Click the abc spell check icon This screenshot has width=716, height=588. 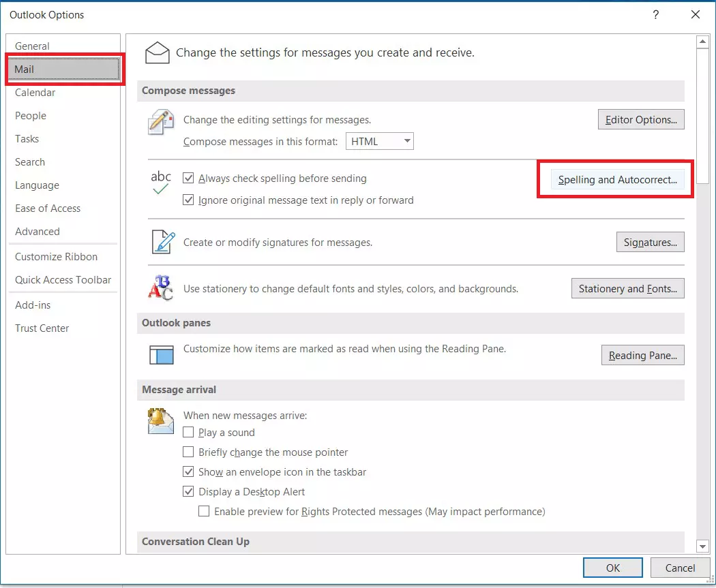(x=161, y=180)
